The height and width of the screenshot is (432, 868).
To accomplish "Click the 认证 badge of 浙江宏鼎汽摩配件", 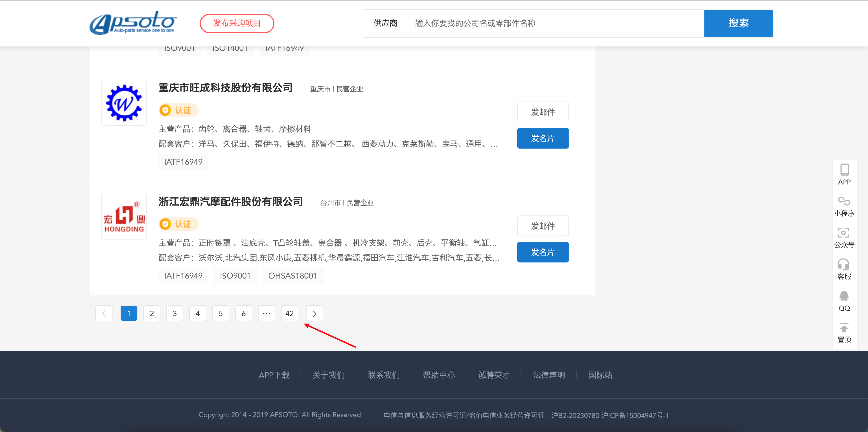I will (179, 224).
